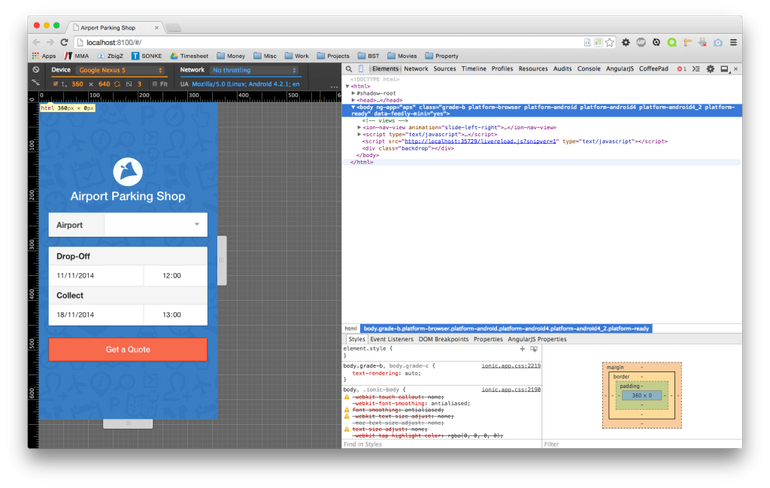Toggle element state icon in Styles pane
The image size is (770, 488).
coord(534,349)
